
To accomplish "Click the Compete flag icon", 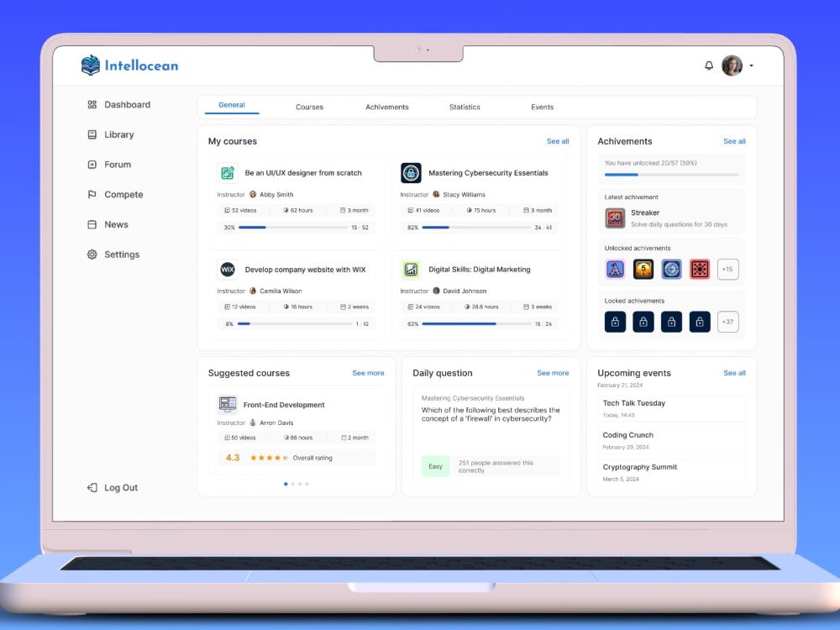I will coord(92,195).
